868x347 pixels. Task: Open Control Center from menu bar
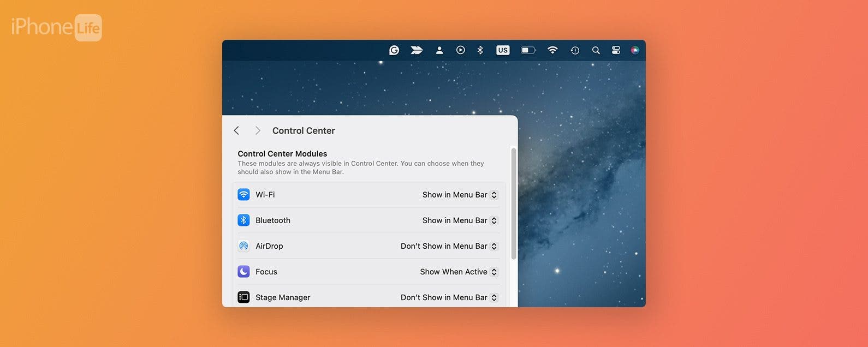[616, 50]
